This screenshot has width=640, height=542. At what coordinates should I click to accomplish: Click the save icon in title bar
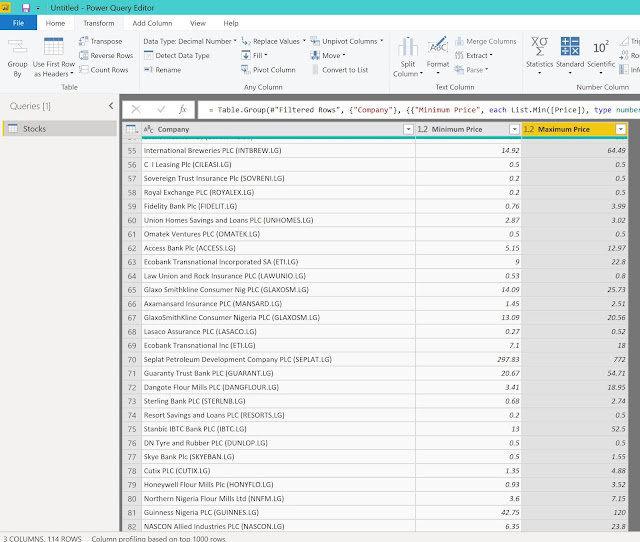[x=26, y=8]
